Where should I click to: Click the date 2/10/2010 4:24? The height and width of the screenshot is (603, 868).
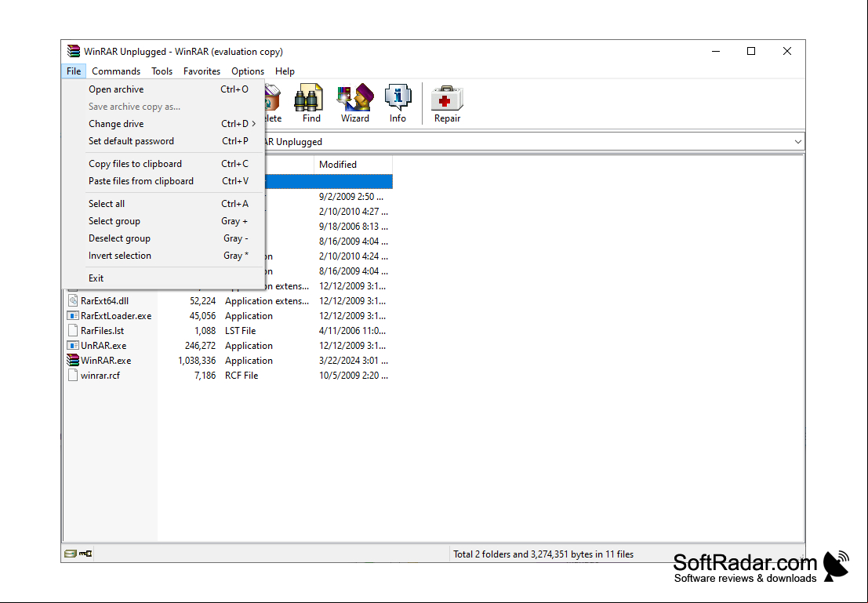tap(354, 256)
